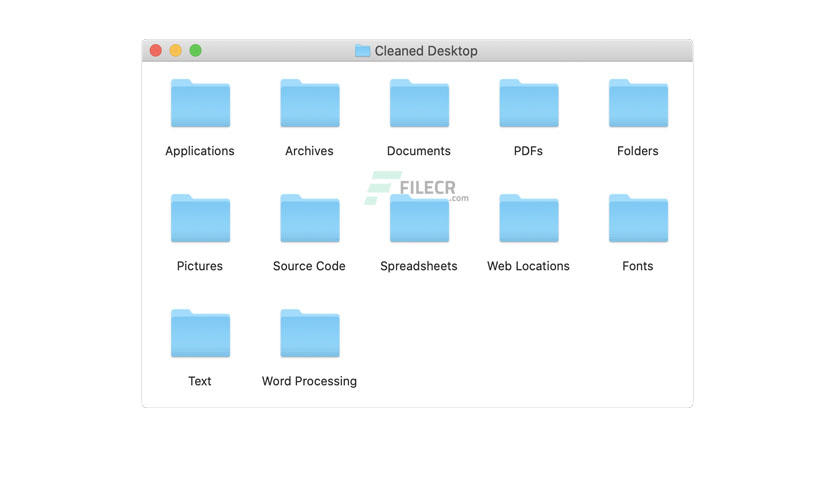Select the Pictures folder icon
Screen dimensions: 836x484
coord(200,219)
